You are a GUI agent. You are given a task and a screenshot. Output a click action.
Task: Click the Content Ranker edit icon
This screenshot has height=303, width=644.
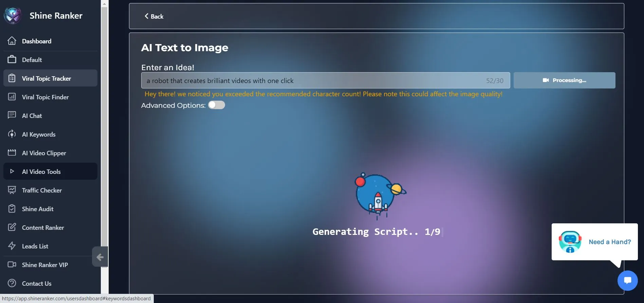12,227
